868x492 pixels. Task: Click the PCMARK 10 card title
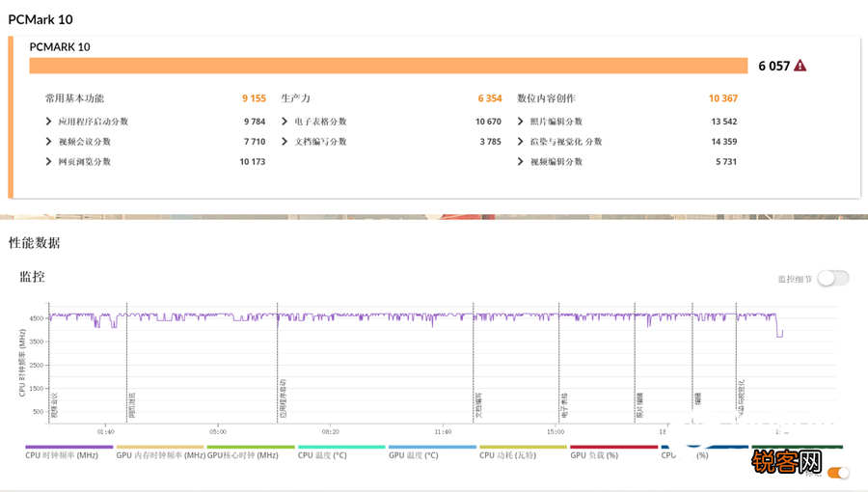(x=60, y=47)
